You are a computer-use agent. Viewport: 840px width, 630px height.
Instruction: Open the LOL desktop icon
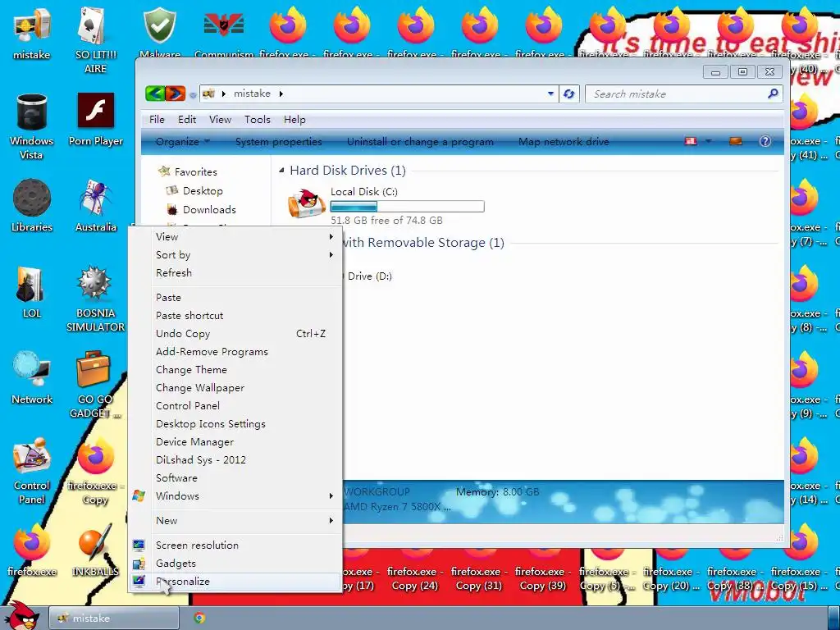32,292
